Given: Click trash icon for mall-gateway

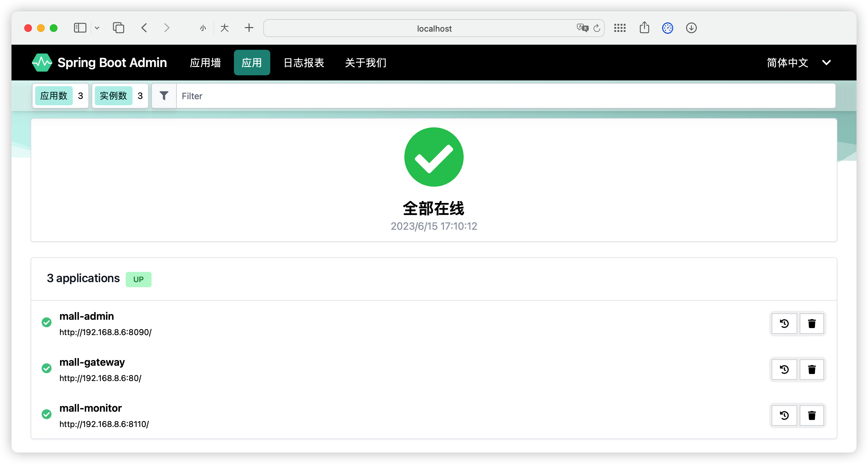Looking at the screenshot, I should tap(812, 369).
